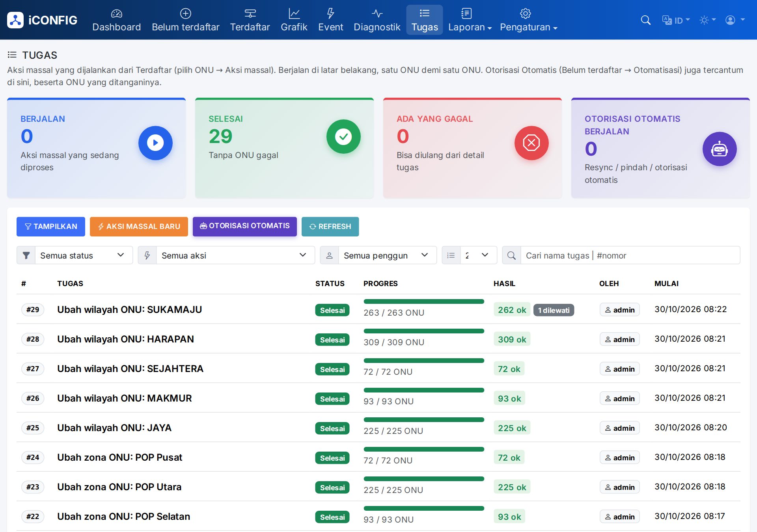Open the Semua status filter dropdown
Image resolution: width=757 pixels, height=532 pixels.
pos(84,255)
